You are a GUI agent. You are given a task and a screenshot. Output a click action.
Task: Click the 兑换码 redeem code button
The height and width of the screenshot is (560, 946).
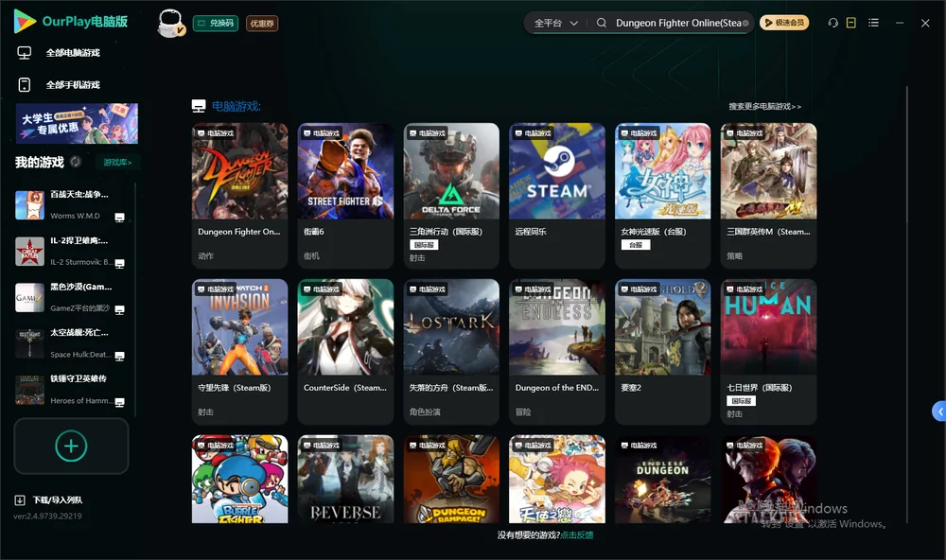[x=216, y=24]
